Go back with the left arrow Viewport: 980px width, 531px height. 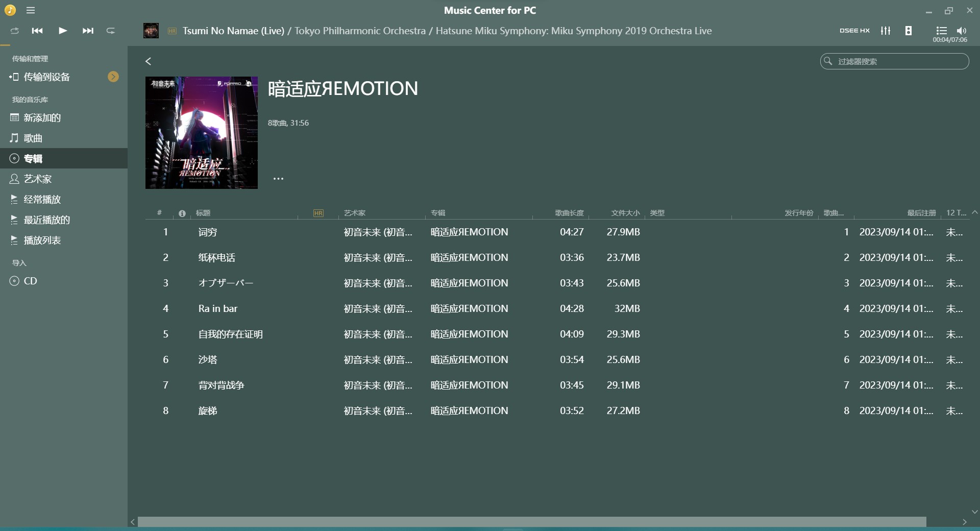pyautogui.click(x=148, y=61)
